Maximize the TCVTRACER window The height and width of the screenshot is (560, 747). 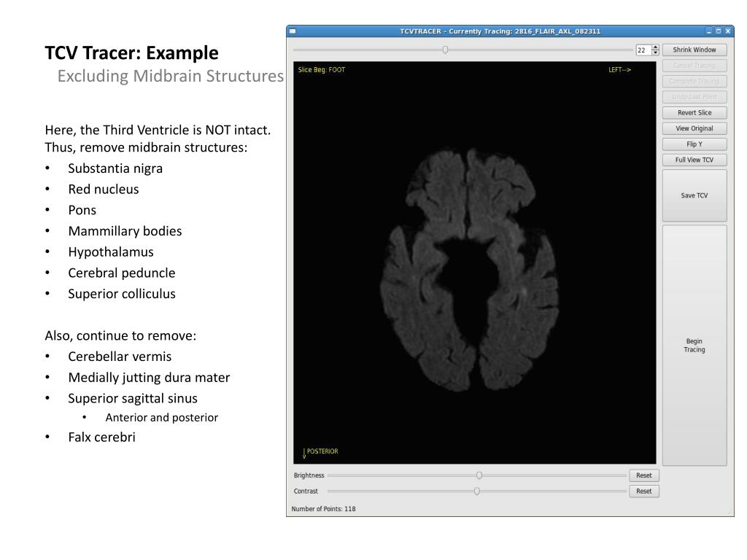pos(719,31)
